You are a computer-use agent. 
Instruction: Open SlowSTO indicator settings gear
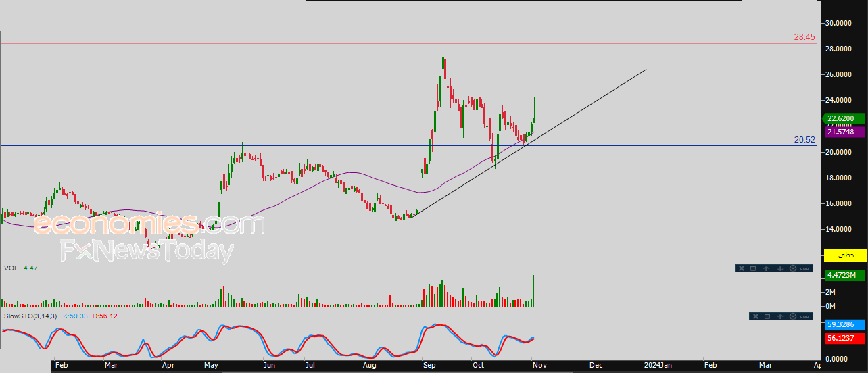pyautogui.click(x=793, y=316)
